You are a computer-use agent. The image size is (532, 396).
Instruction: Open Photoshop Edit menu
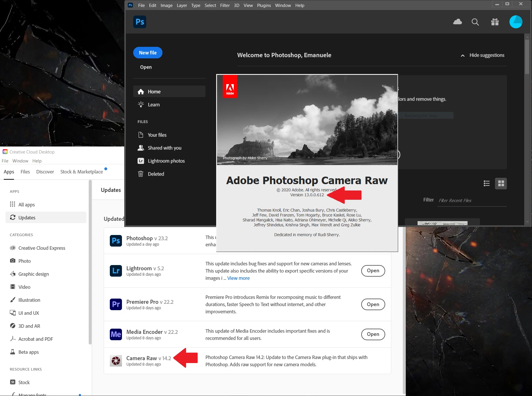click(x=153, y=5)
